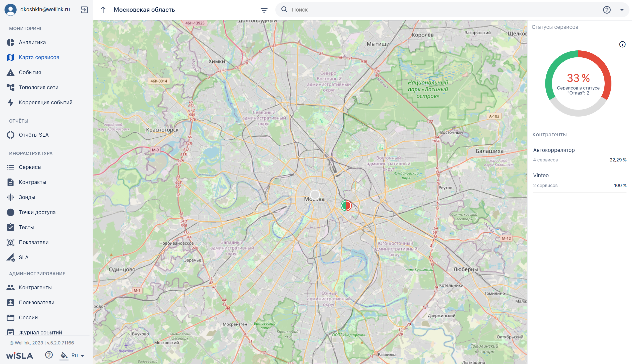Click the Отчёты SLA circle icon
632x364 pixels.
point(11,135)
